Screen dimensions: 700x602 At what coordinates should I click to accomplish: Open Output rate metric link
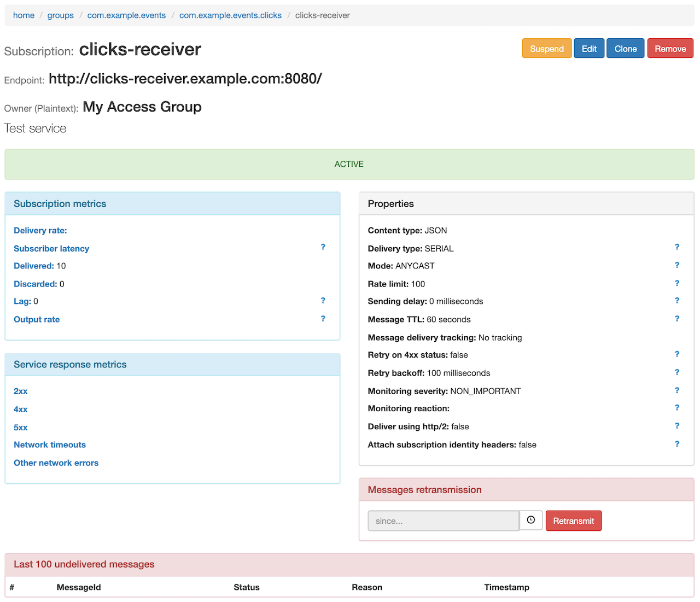pos(37,319)
